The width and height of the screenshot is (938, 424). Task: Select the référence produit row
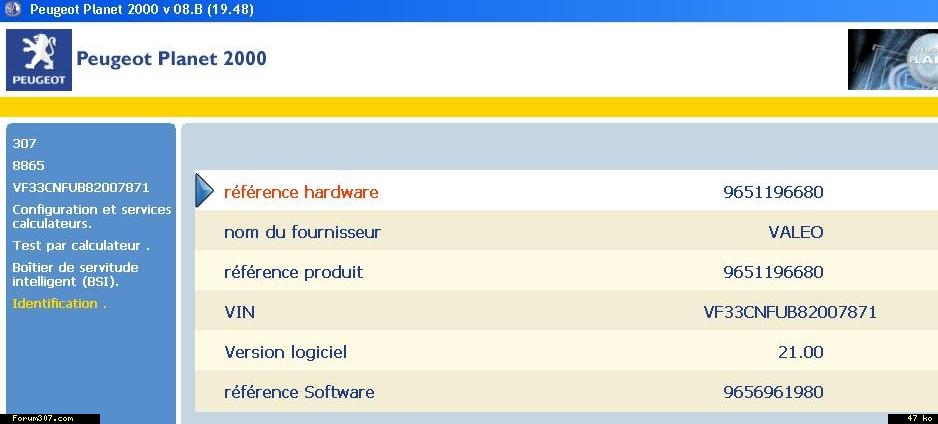click(567, 272)
